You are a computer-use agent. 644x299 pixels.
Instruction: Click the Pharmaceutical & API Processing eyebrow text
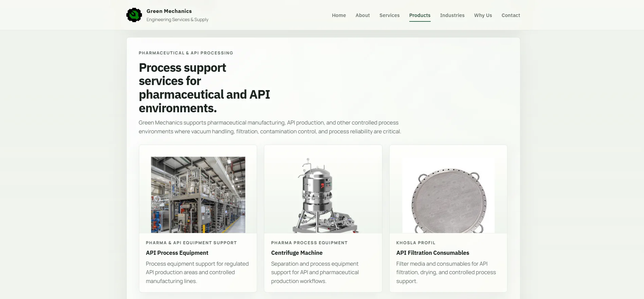pos(186,53)
